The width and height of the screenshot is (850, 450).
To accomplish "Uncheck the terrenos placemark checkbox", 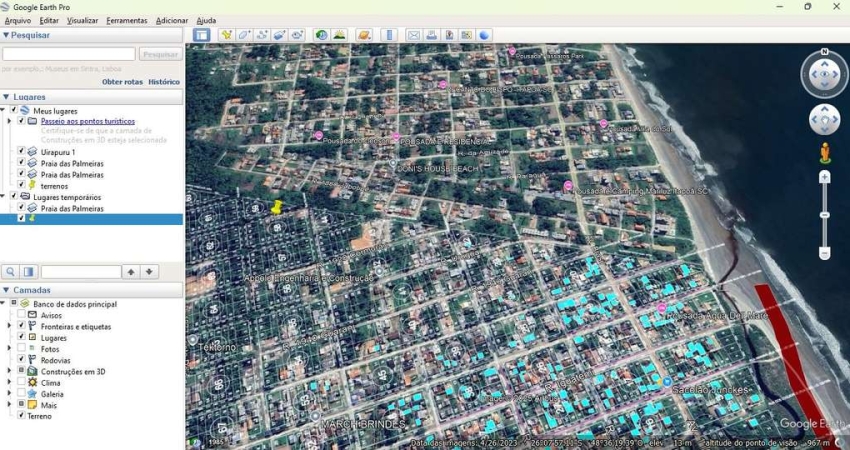I will click(22, 185).
